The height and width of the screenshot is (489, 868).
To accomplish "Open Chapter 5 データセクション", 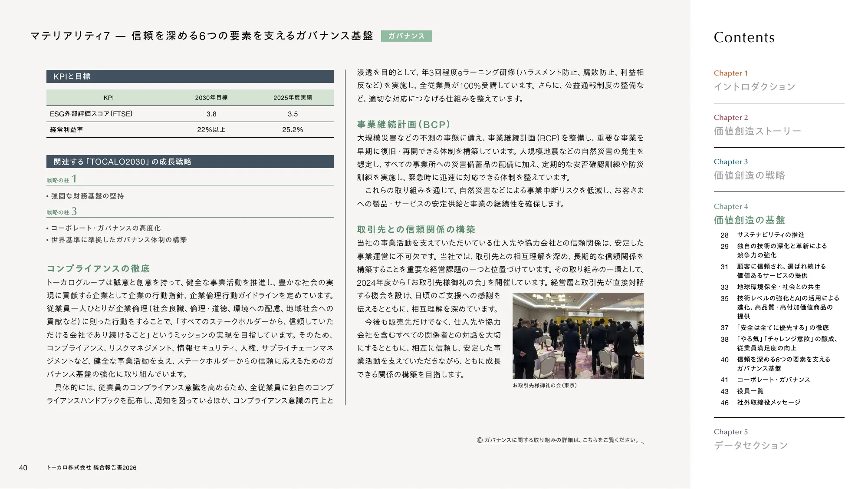I will click(751, 439).
